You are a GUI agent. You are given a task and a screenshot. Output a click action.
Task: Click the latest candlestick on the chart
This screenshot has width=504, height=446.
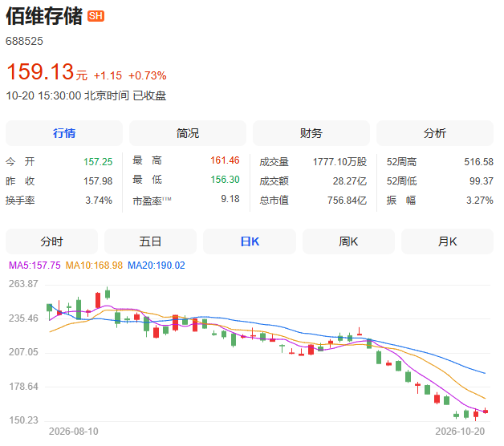[486, 412]
